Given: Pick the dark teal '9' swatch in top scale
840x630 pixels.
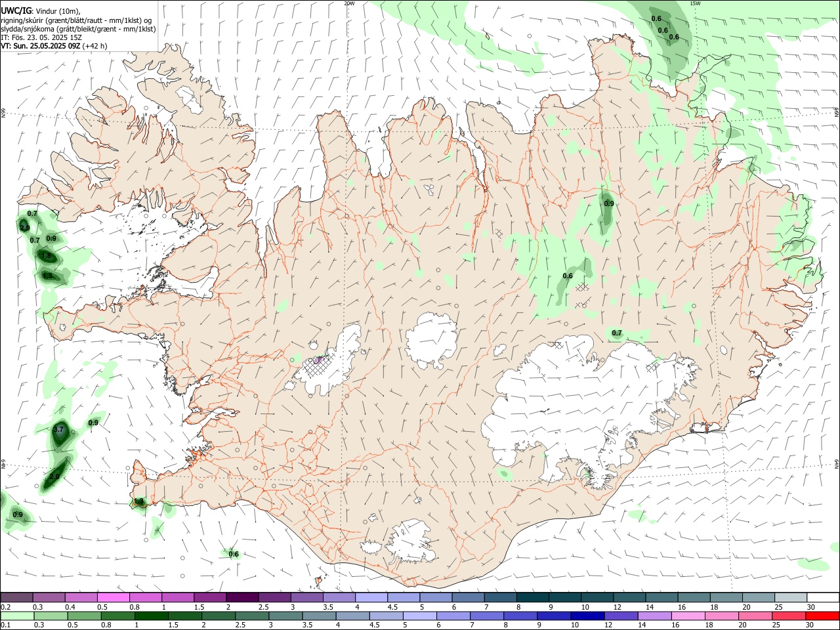Looking at the screenshot, I should point(564,598).
